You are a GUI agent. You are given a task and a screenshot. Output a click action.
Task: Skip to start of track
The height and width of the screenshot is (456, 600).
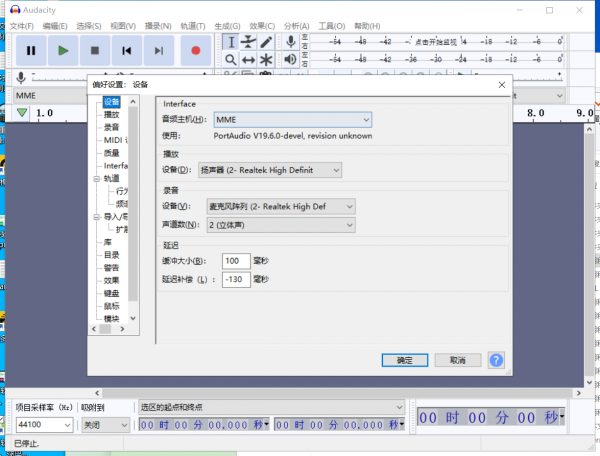point(127,50)
